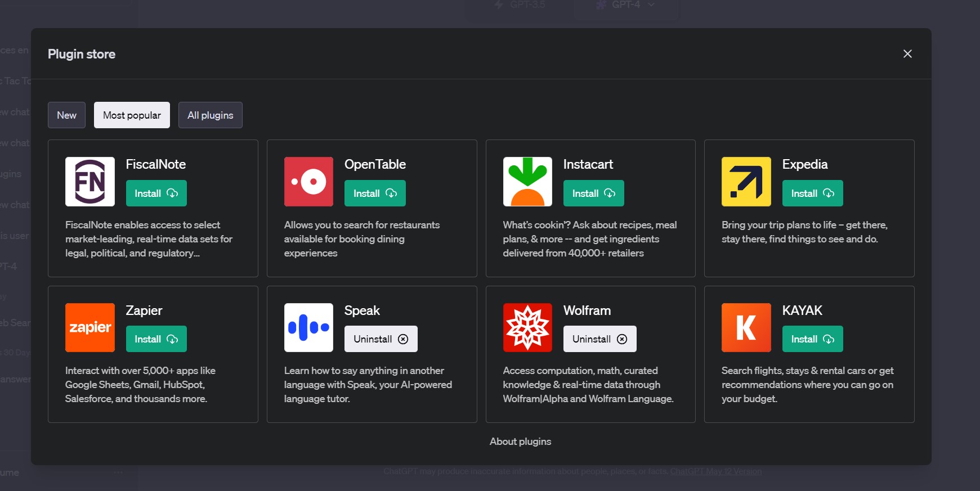Select the Most popular tab
The width and height of the screenshot is (980, 491).
(132, 115)
